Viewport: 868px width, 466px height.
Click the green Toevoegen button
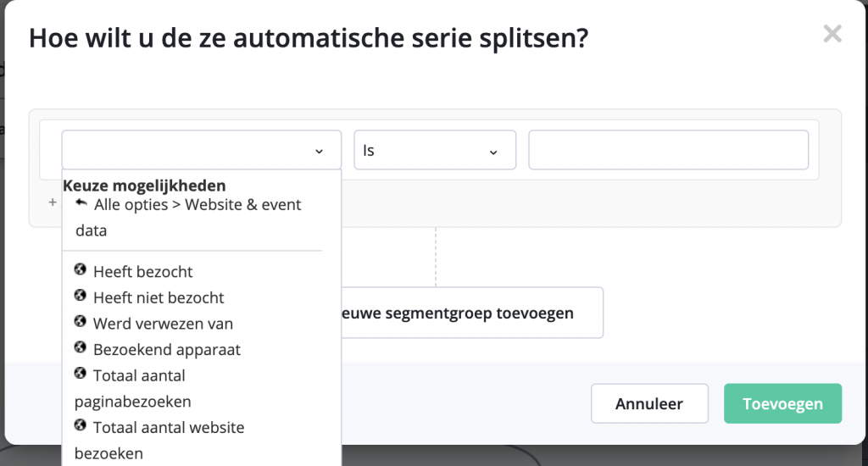pos(782,403)
